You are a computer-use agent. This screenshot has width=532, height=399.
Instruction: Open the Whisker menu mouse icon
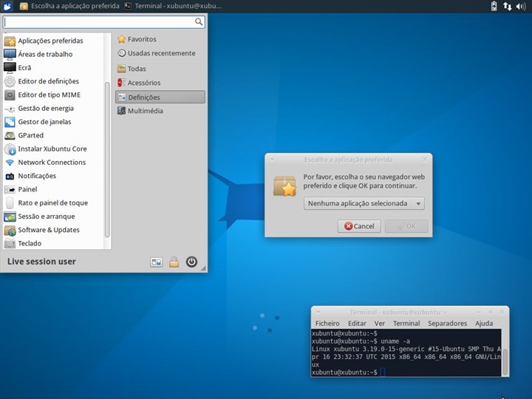point(7,6)
